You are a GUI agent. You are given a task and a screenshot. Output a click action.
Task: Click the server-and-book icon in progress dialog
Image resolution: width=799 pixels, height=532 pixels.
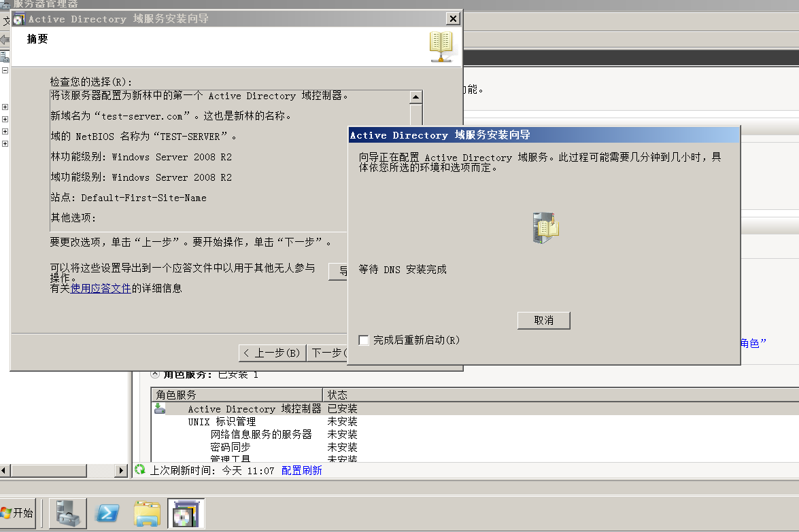tap(545, 228)
